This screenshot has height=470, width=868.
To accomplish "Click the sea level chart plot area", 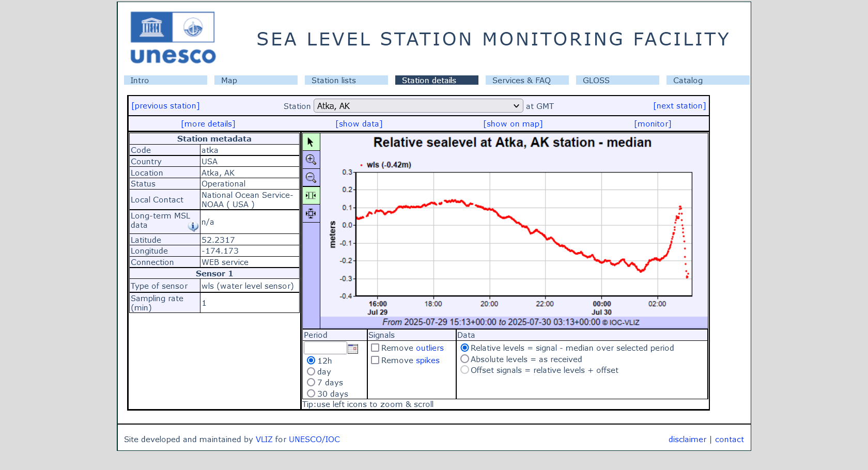I will click(524, 234).
